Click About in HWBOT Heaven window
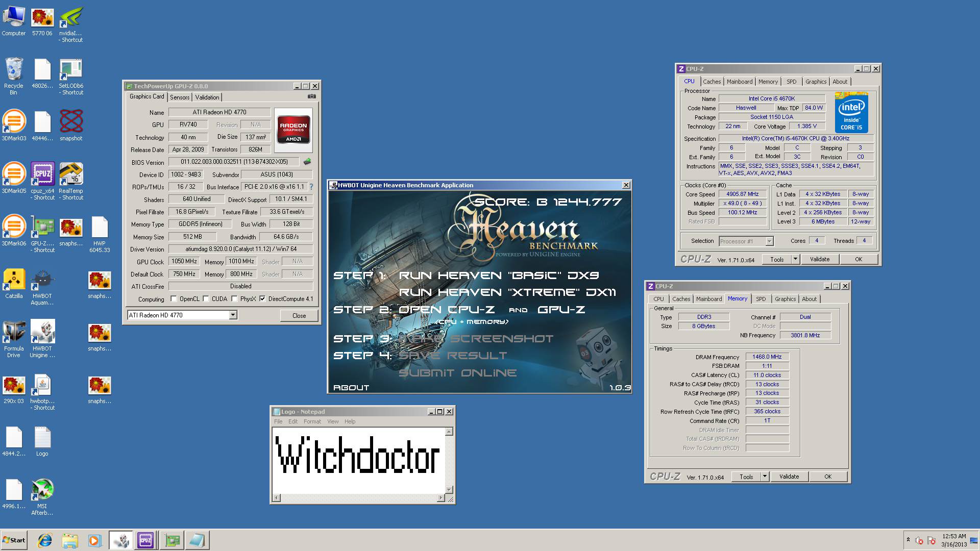The width and height of the screenshot is (980, 551). pos(351,388)
